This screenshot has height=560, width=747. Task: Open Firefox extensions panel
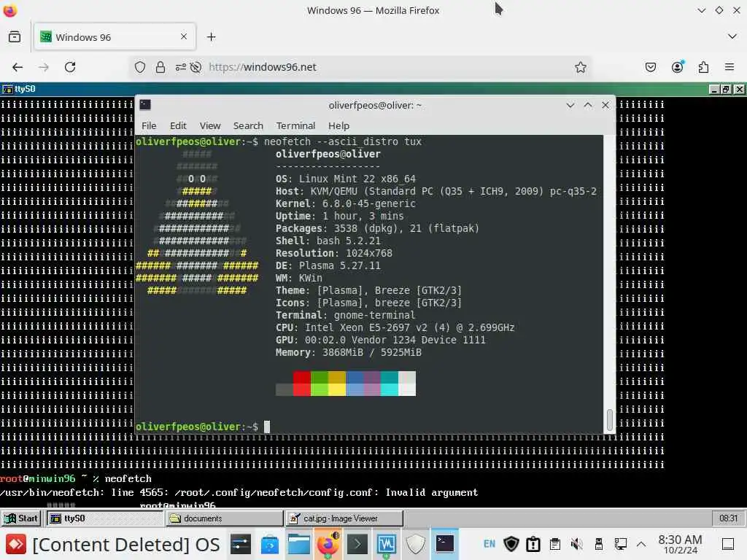(703, 67)
